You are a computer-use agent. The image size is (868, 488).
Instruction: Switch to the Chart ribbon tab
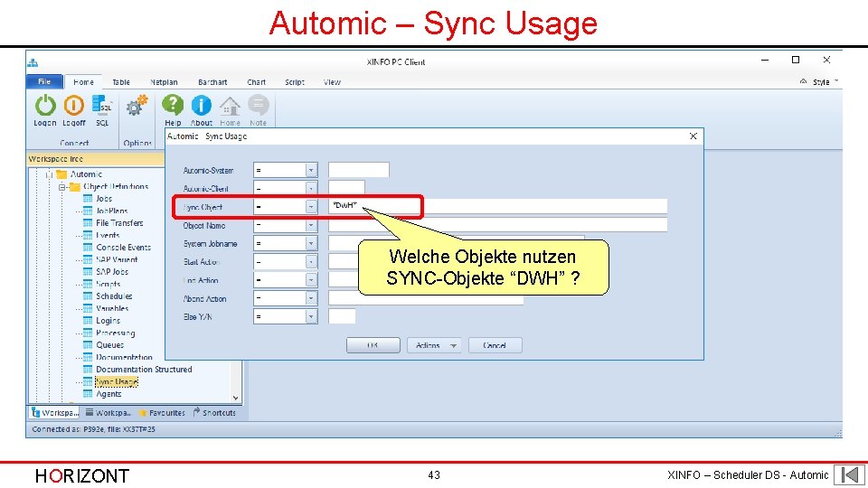click(x=256, y=82)
